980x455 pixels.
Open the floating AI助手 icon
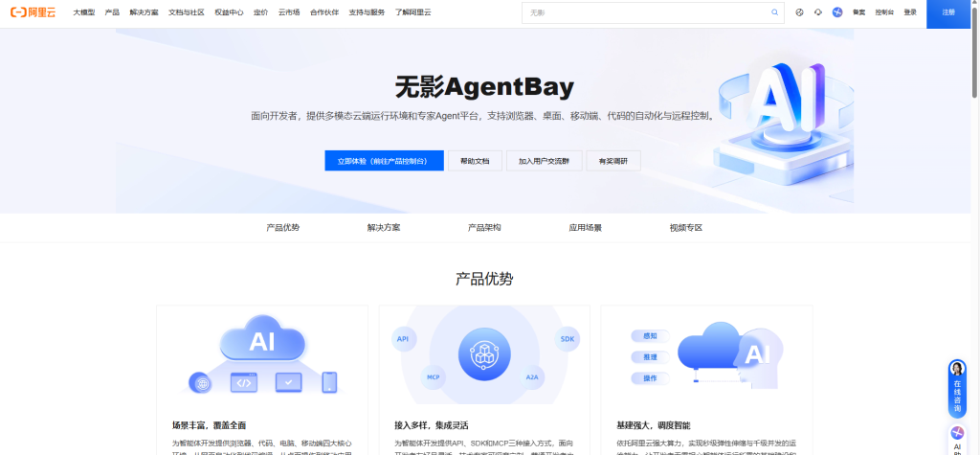957,432
